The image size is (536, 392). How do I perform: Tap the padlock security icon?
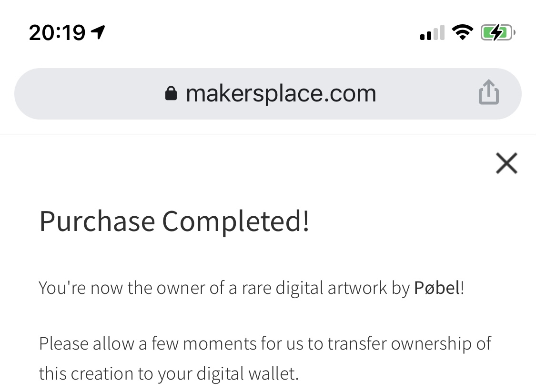[x=171, y=93]
